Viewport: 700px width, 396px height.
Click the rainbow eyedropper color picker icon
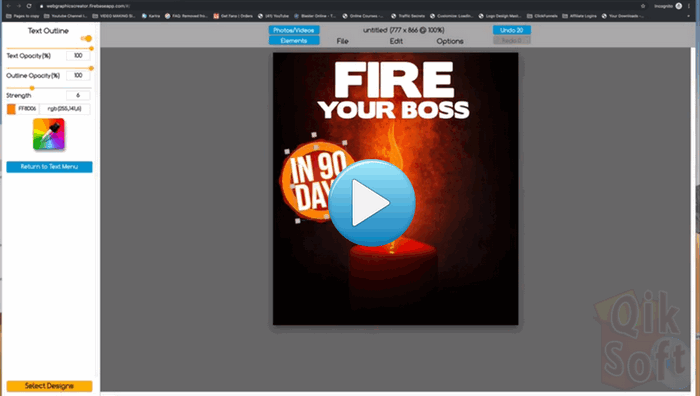(49, 133)
